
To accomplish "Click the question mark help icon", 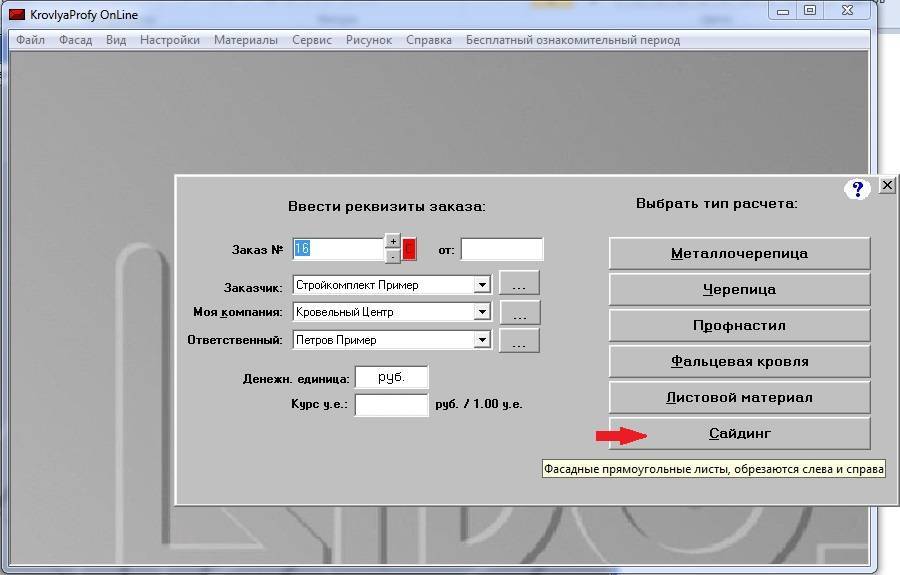I will [857, 189].
